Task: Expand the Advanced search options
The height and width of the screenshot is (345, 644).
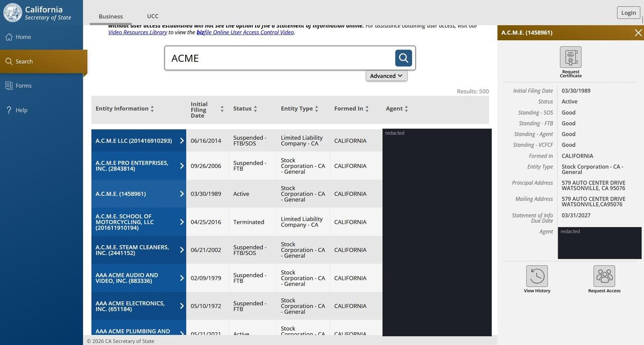Action: point(386,76)
